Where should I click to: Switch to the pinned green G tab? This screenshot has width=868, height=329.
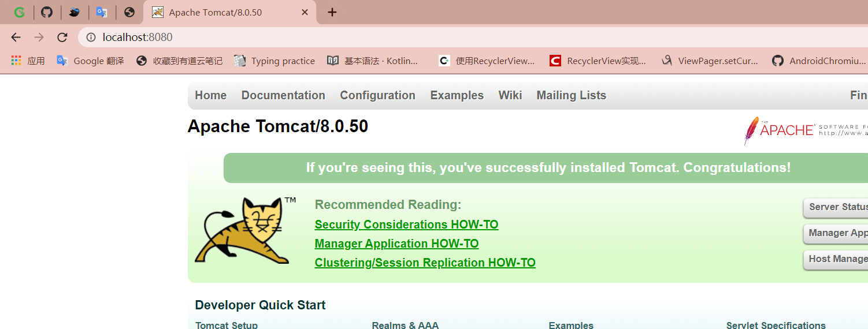click(20, 12)
